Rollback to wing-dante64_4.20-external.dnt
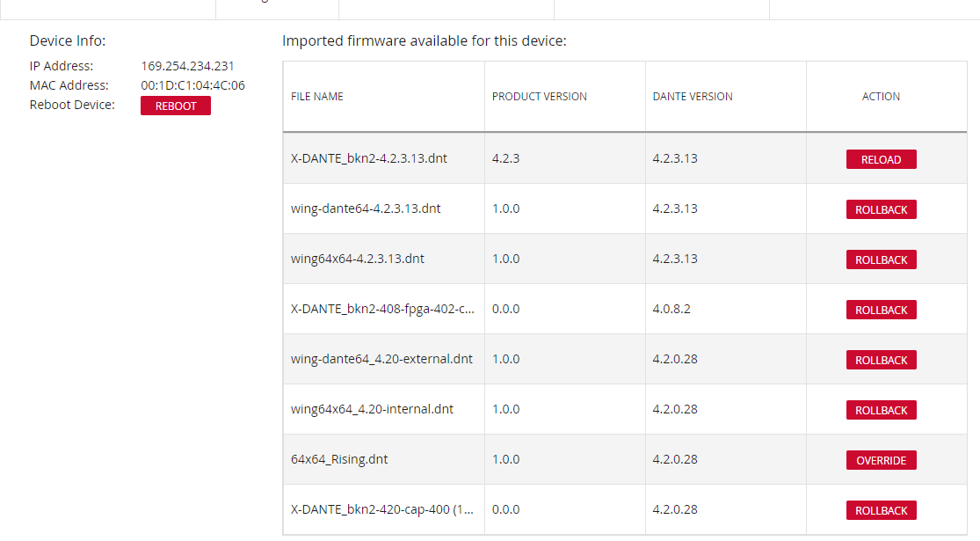Image resolution: width=980 pixels, height=541 pixels. 882,360
